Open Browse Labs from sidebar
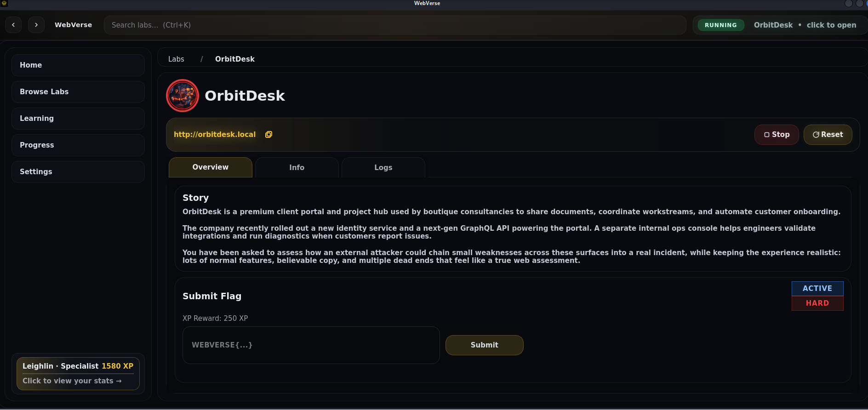Image resolution: width=868 pixels, height=410 pixels. click(x=78, y=92)
